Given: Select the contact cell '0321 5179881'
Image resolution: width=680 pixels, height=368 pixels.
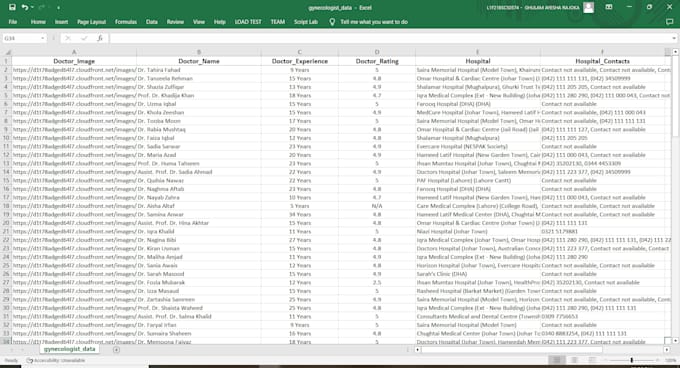Looking at the screenshot, I should pyautogui.click(x=602, y=231).
